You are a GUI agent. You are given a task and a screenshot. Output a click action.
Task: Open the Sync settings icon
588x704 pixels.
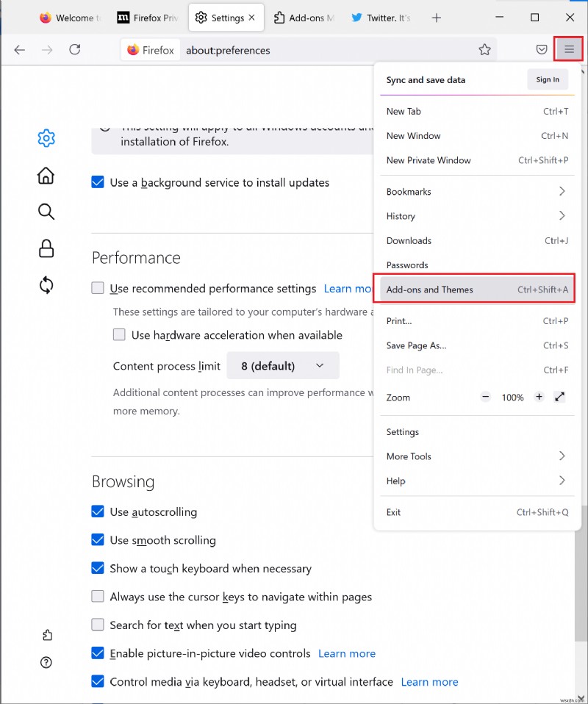[46, 285]
